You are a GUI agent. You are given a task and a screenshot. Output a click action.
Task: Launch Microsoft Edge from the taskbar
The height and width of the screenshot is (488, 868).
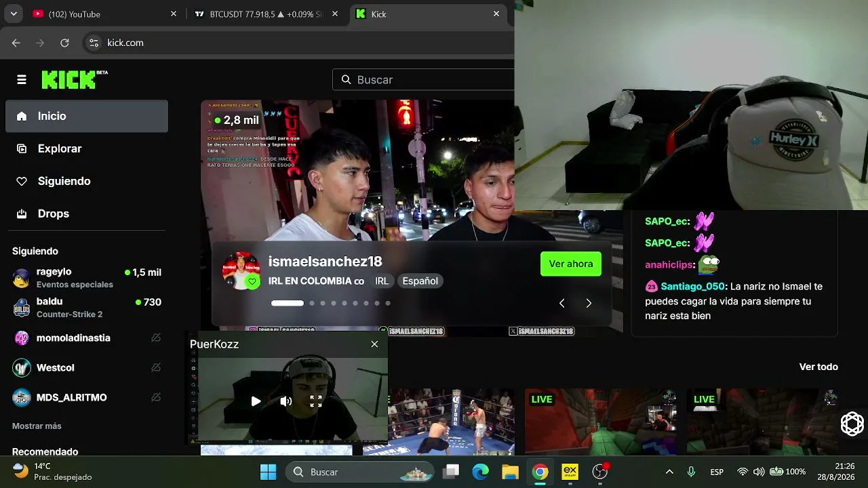click(481, 472)
